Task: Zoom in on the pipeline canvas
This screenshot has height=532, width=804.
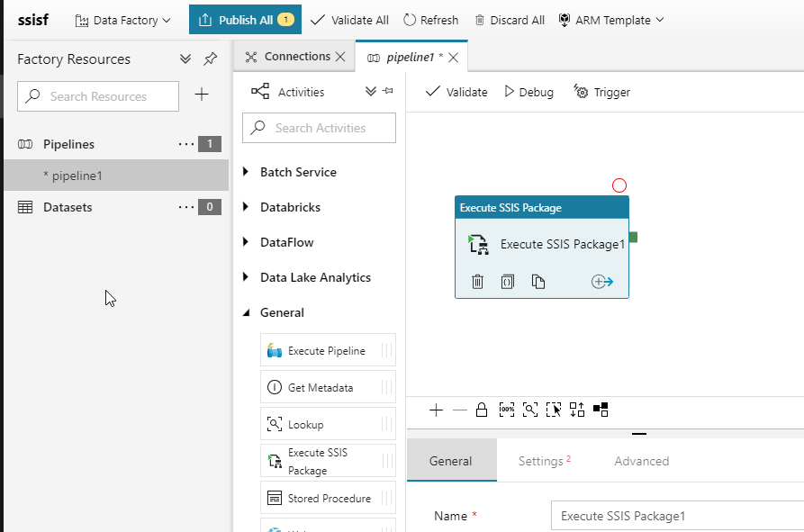Action: click(437, 410)
